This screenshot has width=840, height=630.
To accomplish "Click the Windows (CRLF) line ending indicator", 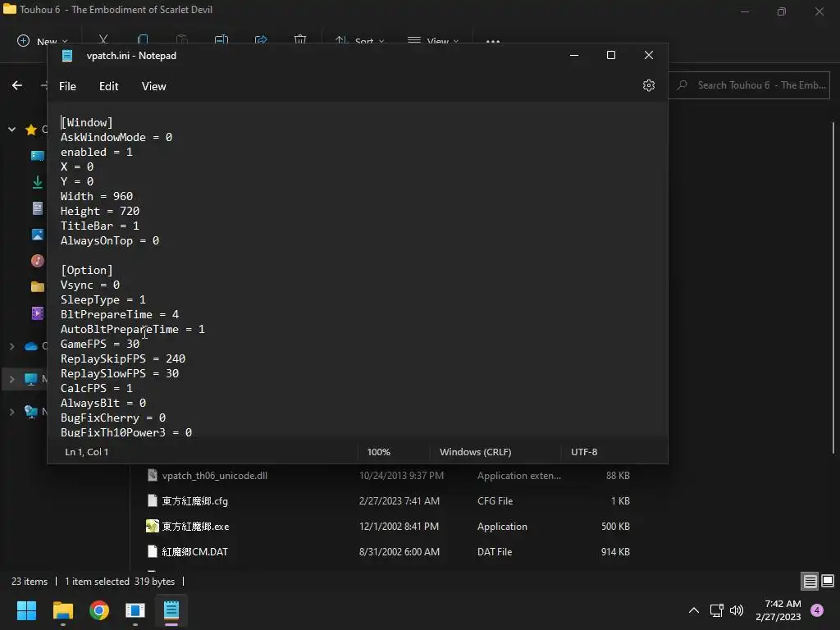I will [x=475, y=452].
